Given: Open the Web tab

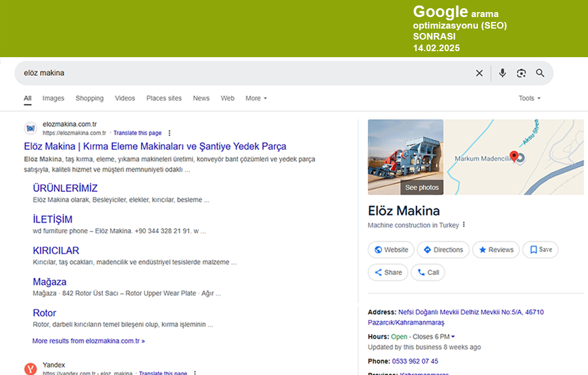Looking at the screenshot, I should click(227, 98).
